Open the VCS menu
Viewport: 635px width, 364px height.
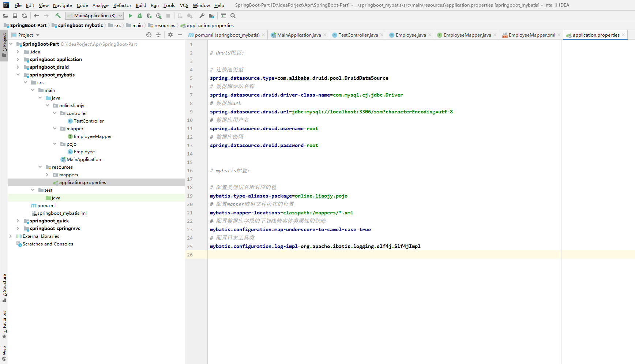tap(184, 5)
